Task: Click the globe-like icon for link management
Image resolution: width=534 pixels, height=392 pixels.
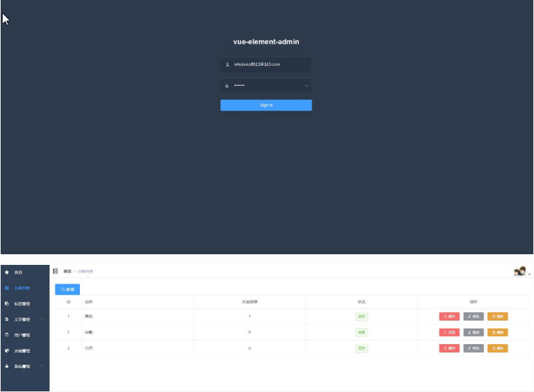Action: (x=7, y=351)
